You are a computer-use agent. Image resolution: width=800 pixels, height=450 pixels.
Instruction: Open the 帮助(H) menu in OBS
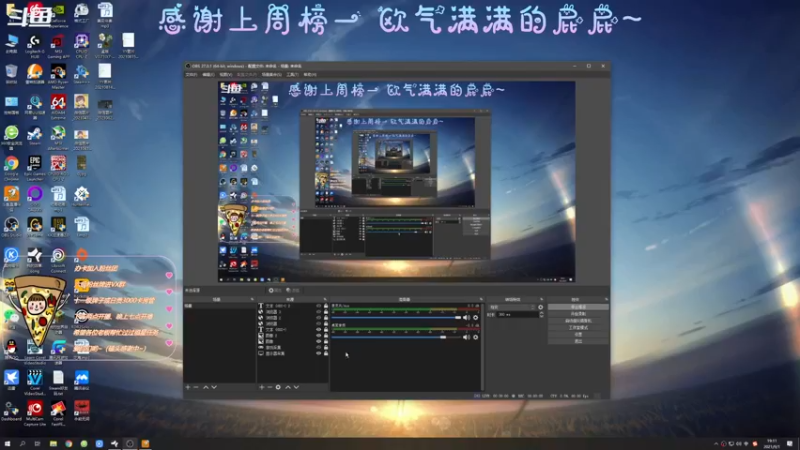click(x=310, y=74)
